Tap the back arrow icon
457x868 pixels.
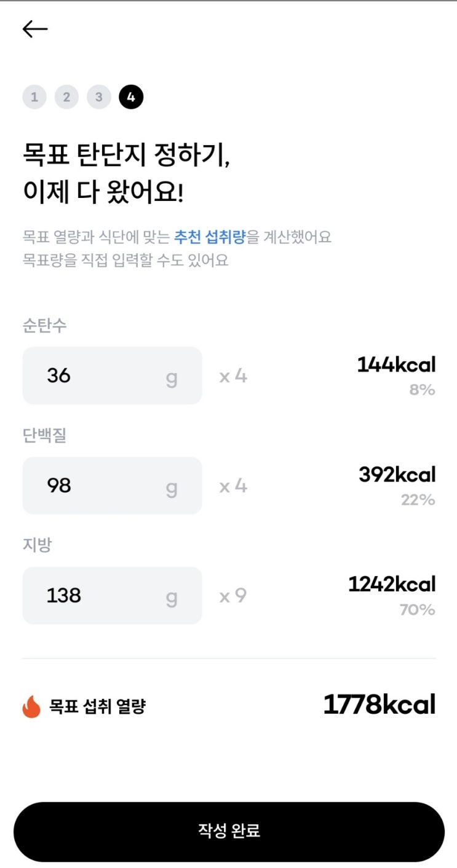(35, 29)
